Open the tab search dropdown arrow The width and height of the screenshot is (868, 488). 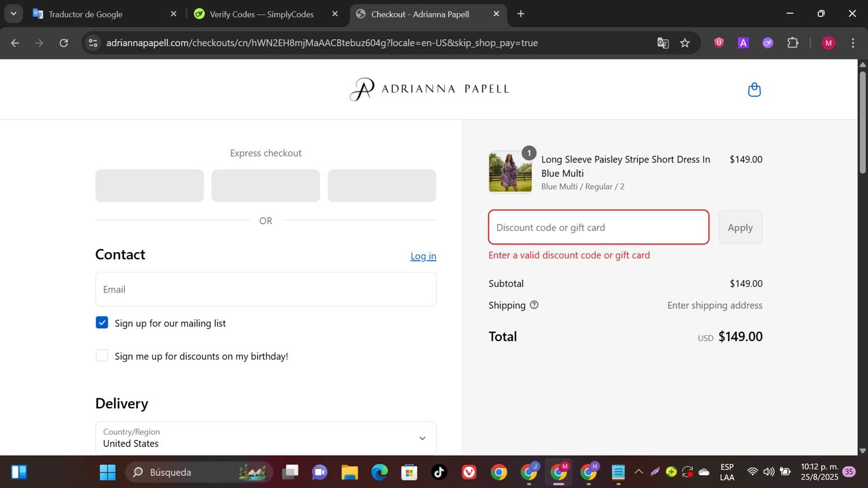click(13, 13)
